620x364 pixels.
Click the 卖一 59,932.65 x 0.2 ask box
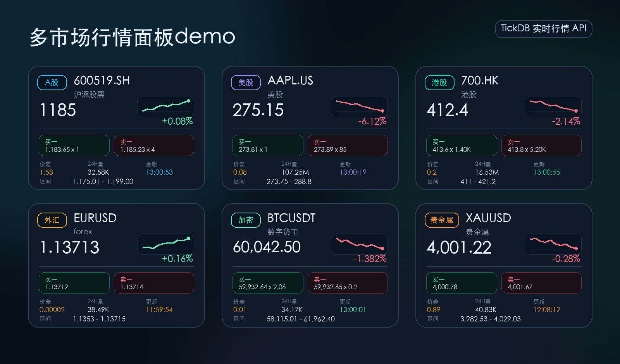(348, 283)
